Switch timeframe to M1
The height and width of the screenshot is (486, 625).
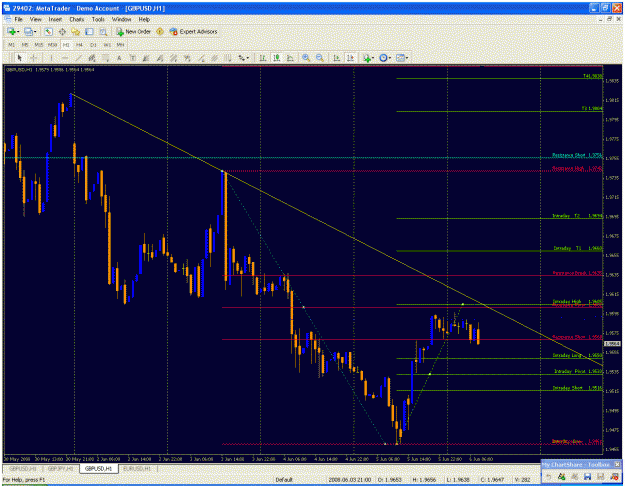(12, 45)
